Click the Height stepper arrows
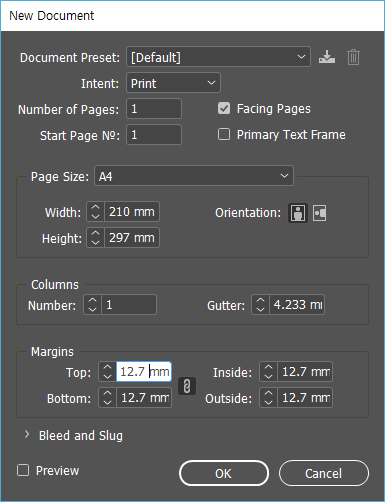 click(x=95, y=238)
